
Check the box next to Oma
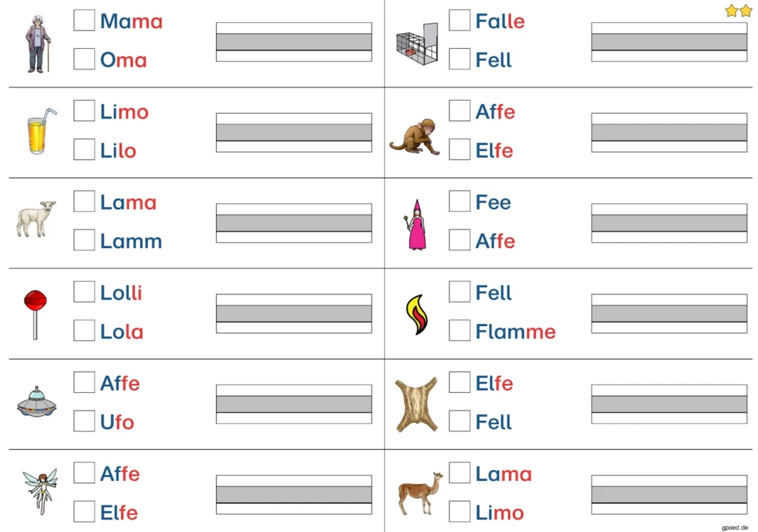pyautogui.click(x=84, y=59)
